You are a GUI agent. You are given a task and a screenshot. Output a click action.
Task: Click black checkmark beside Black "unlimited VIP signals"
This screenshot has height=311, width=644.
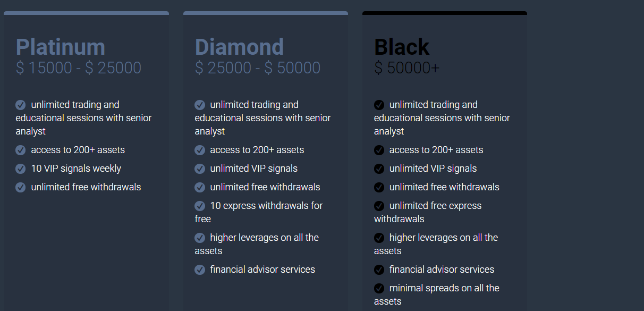click(379, 169)
